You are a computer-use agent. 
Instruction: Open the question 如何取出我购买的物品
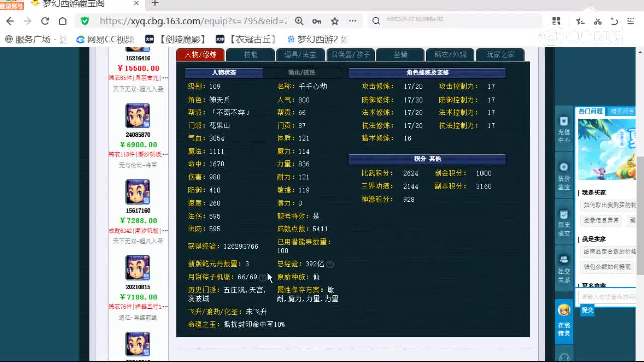pos(608,205)
